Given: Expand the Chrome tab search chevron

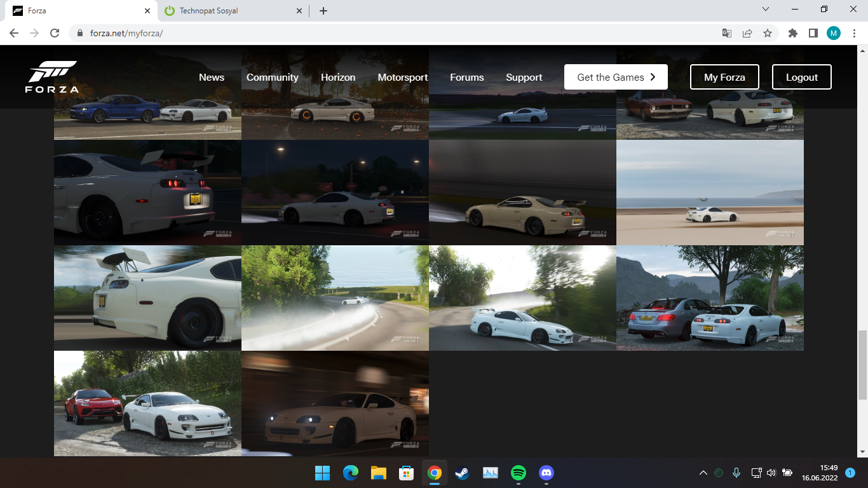Looking at the screenshot, I should pos(766,10).
